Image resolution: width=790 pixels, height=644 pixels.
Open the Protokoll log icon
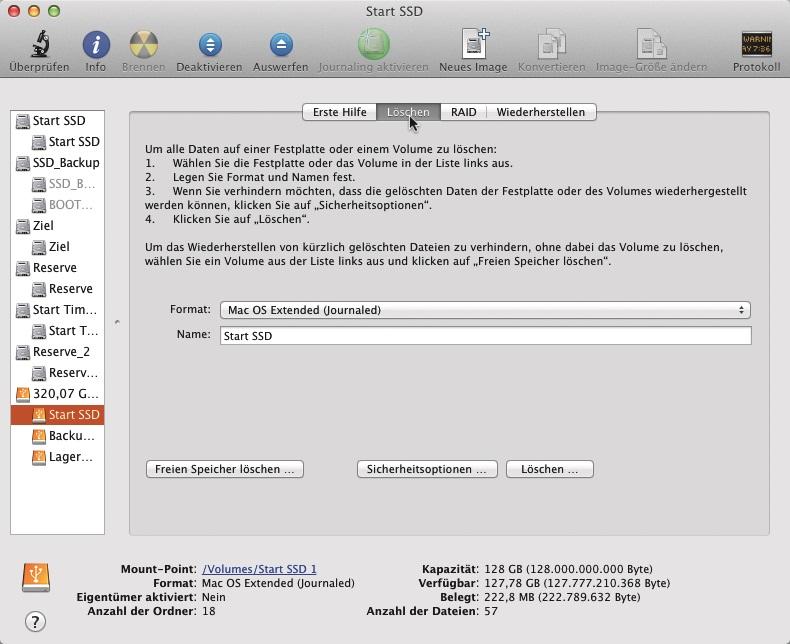(x=756, y=44)
